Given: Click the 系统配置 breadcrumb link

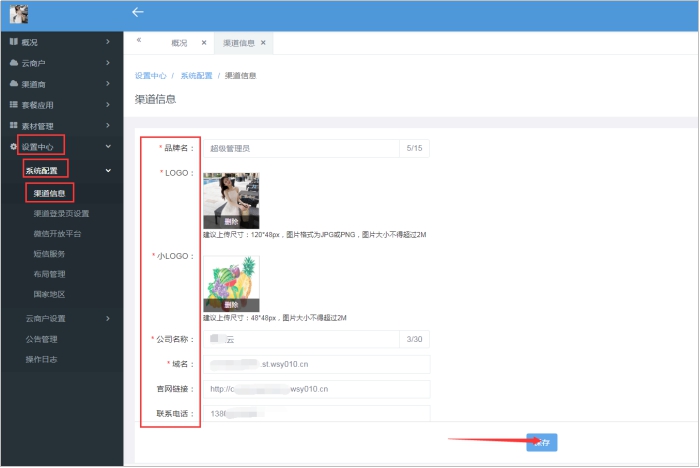Looking at the screenshot, I should point(196,75).
